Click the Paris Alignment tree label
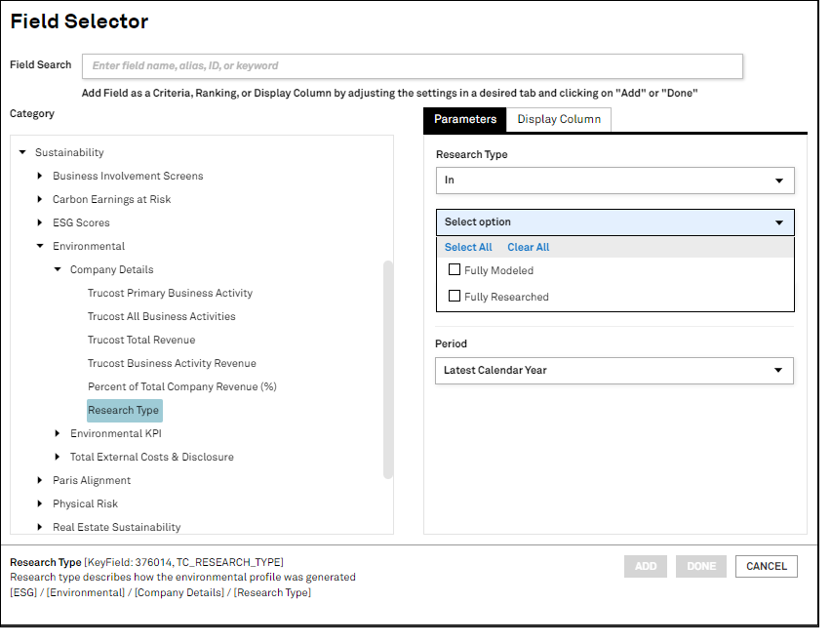 (x=91, y=480)
